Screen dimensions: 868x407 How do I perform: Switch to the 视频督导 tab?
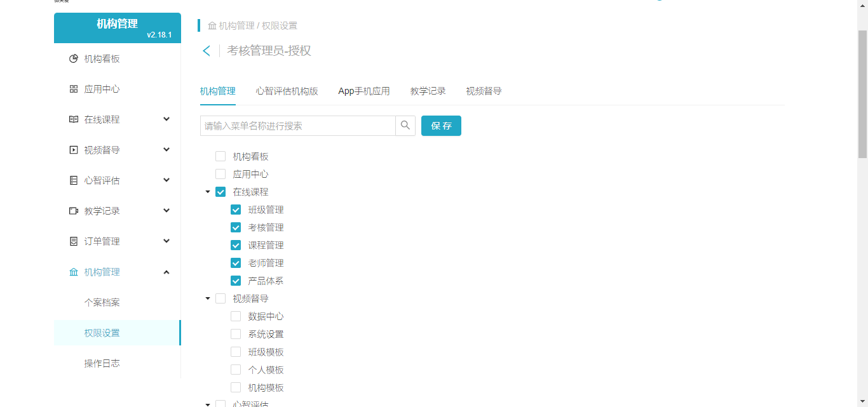[x=484, y=91]
